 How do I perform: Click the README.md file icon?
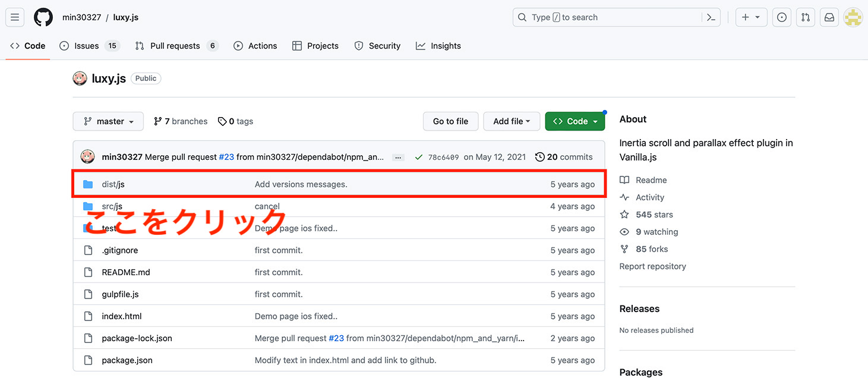(88, 272)
